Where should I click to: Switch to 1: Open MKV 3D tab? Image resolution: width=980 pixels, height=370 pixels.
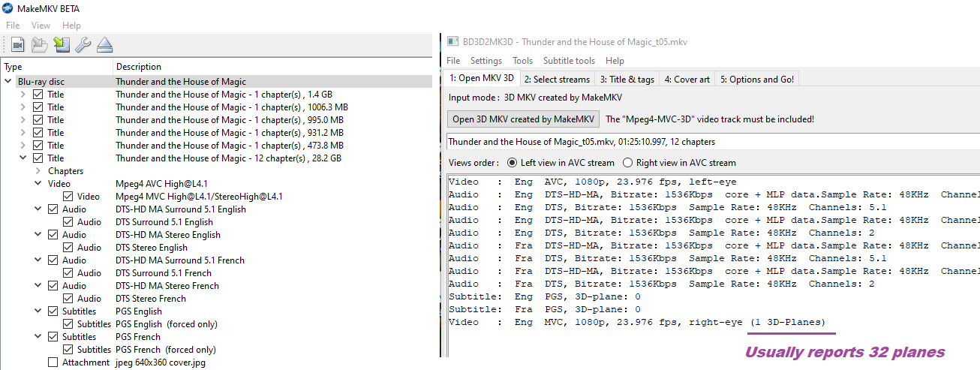click(x=482, y=79)
